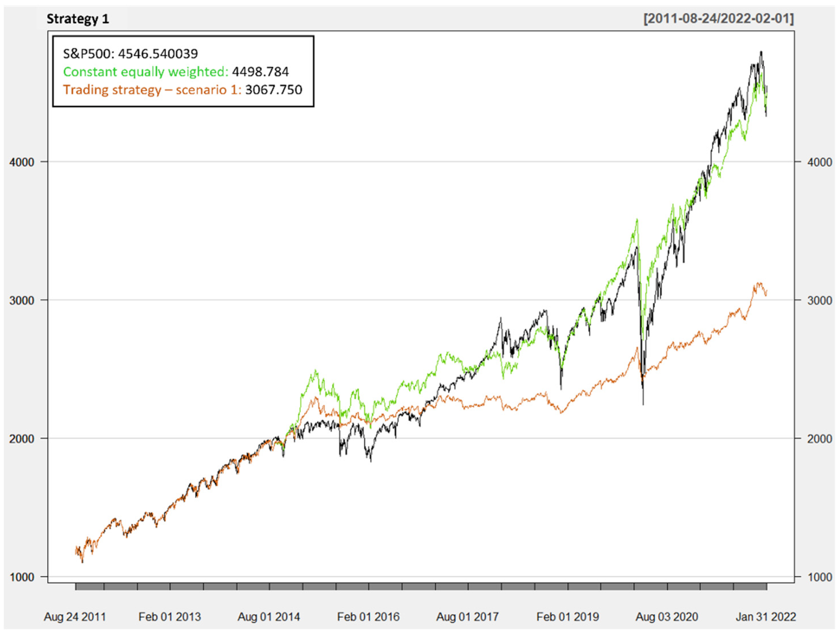Click the left axis 4000 label

coord(22,162)
